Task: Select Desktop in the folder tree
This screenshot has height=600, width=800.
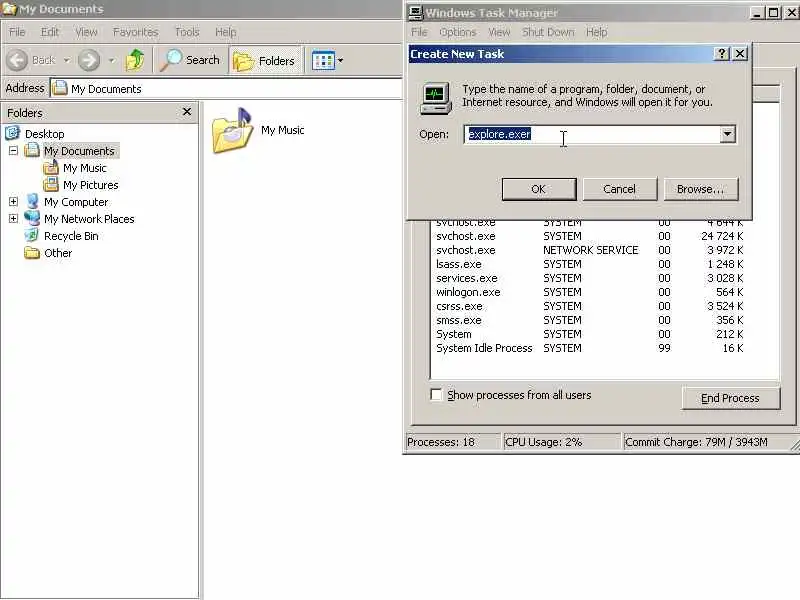Action: point(44,134)
